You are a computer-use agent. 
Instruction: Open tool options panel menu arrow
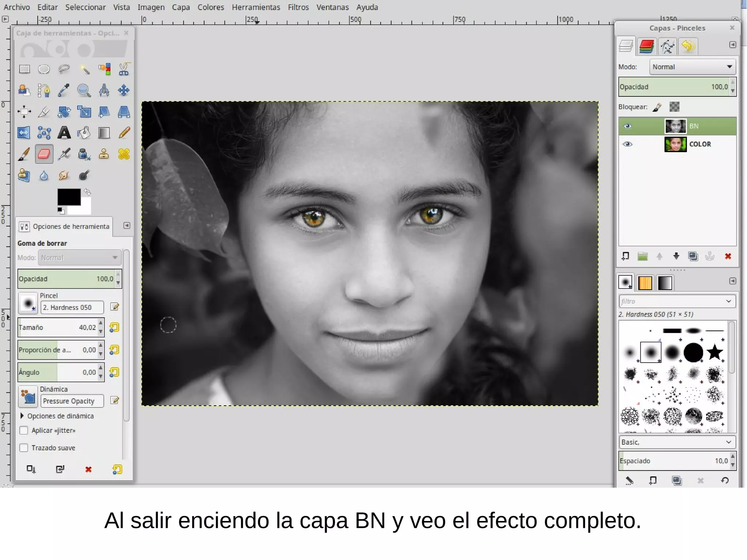coord(127,225)
